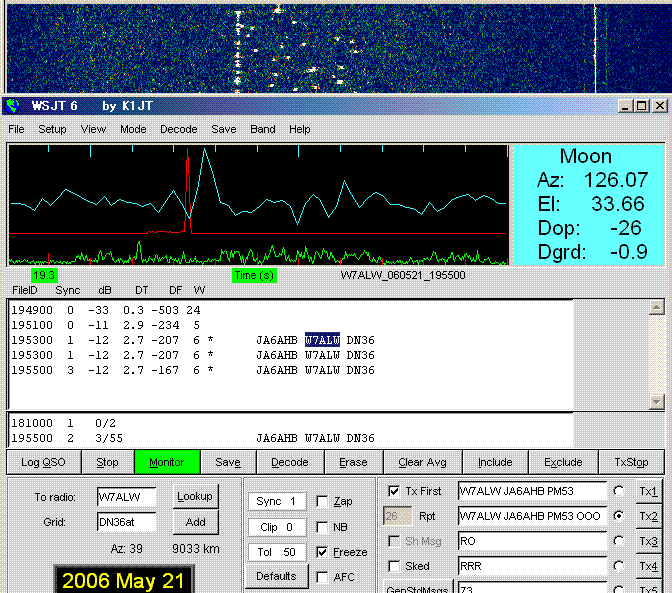Enable the Zap checkbox
The width and height of the screenshot is (672, 593).
click(322, 501)
